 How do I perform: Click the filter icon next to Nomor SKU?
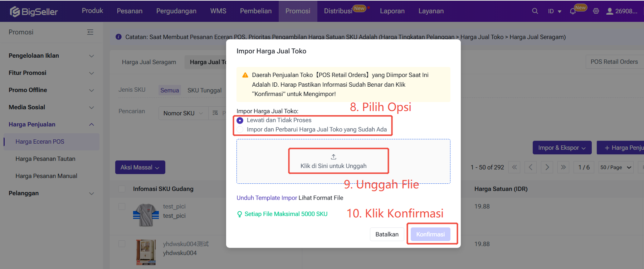click(x=215, y=113)
